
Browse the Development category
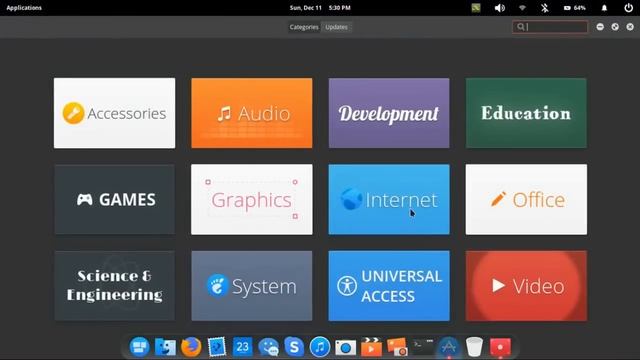(389, 113)
